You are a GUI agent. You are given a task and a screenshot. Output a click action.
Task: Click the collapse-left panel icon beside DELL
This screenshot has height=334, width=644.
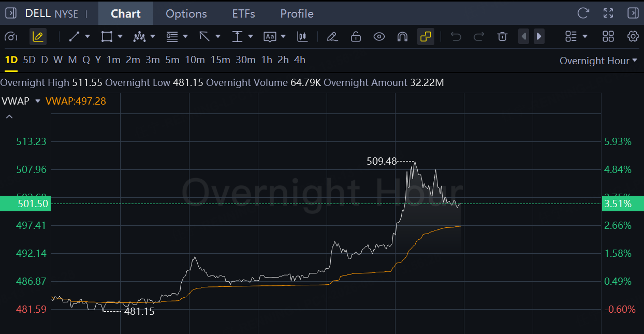pos(11,13)
